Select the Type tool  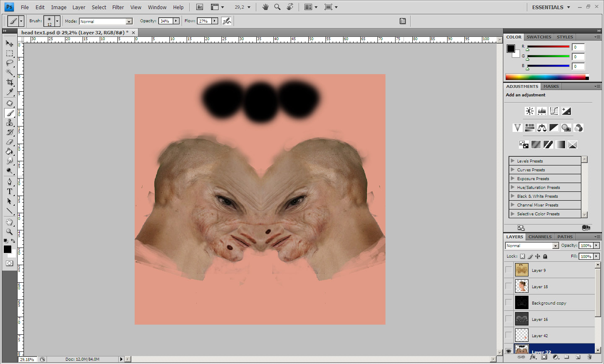(9, 191)
